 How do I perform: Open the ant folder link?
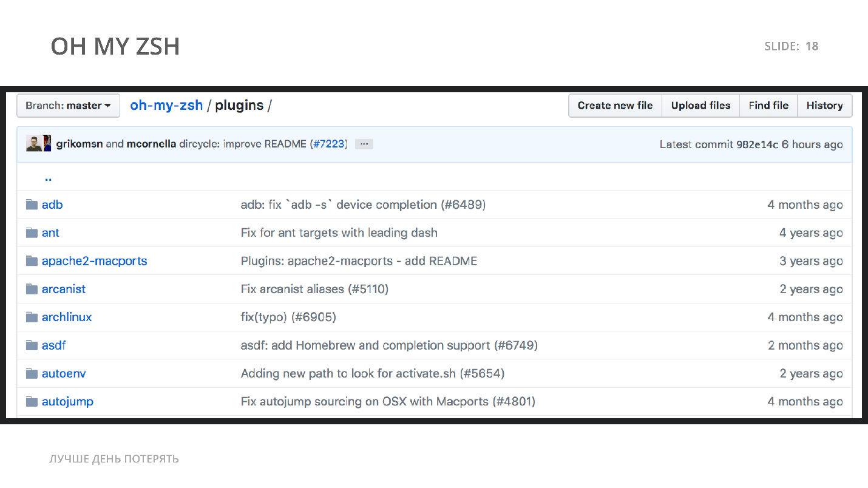pyautogui.click(x=50, y=233)
